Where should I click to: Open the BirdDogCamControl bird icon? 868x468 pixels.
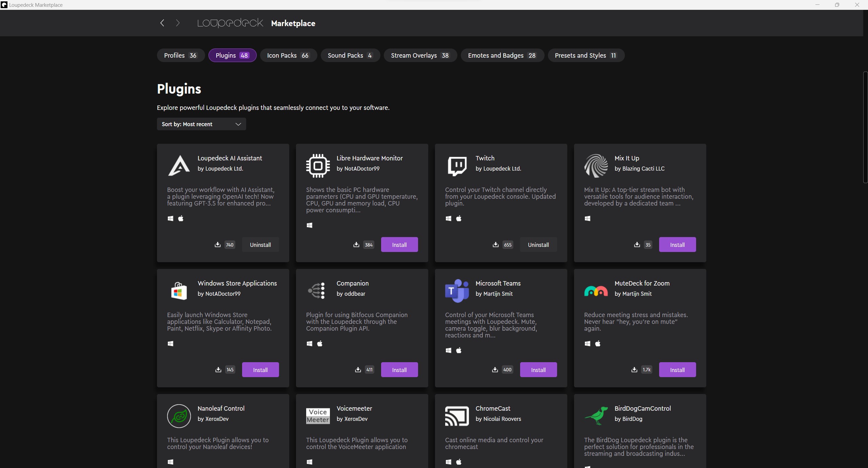(x=596, y=416)
